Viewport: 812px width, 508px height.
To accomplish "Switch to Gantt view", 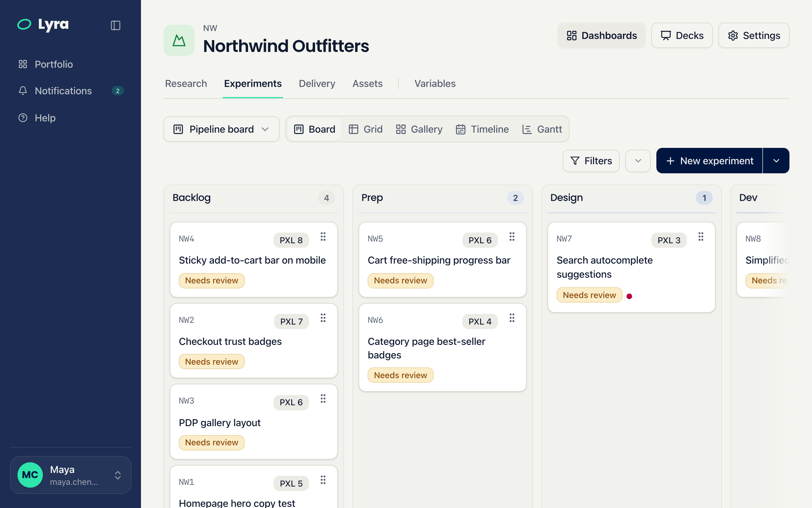I will pos(542,129).
